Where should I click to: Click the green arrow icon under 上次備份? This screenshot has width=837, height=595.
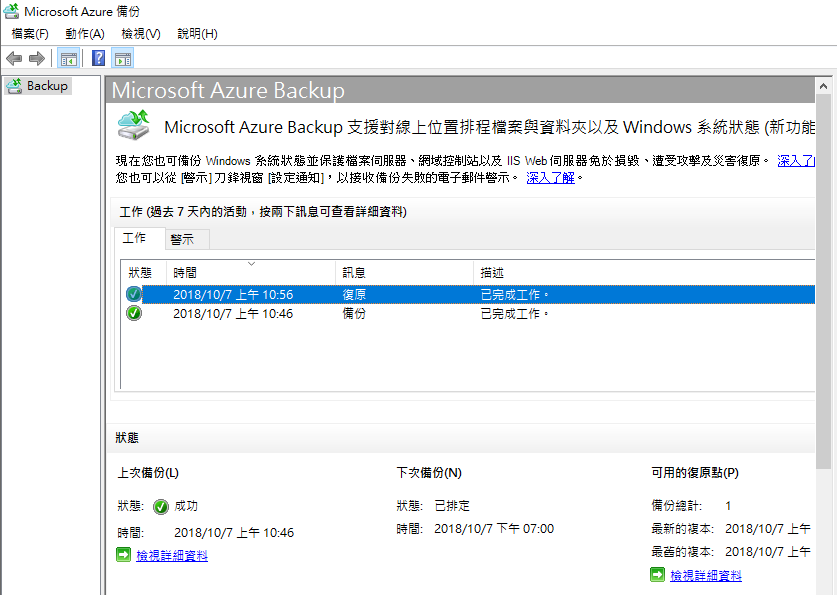point(123,555)
